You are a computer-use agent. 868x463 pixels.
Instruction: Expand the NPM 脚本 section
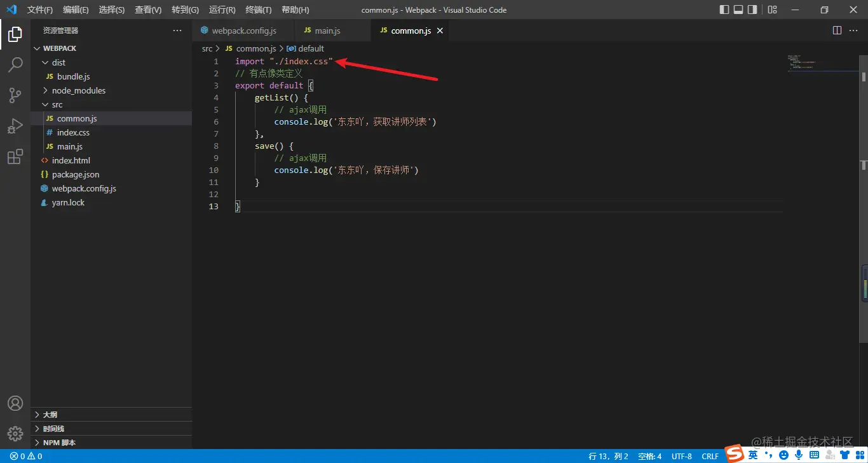tap(111, 443)
